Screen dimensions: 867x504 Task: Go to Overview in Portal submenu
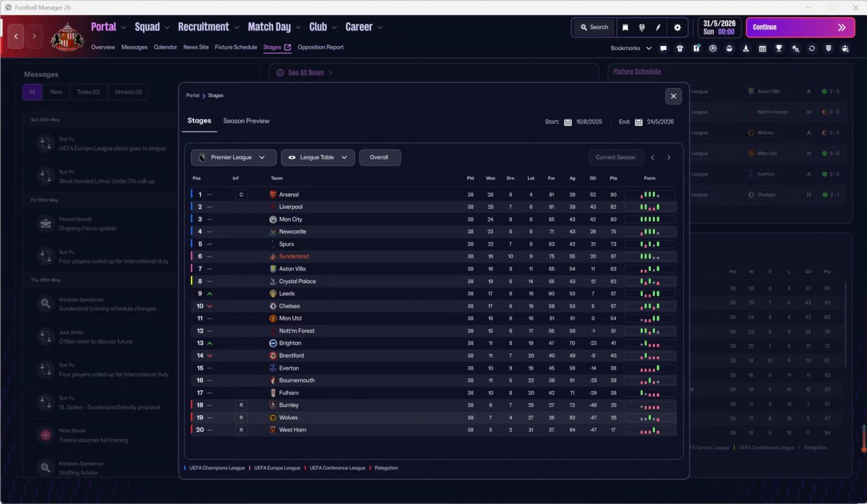[103, 47]
